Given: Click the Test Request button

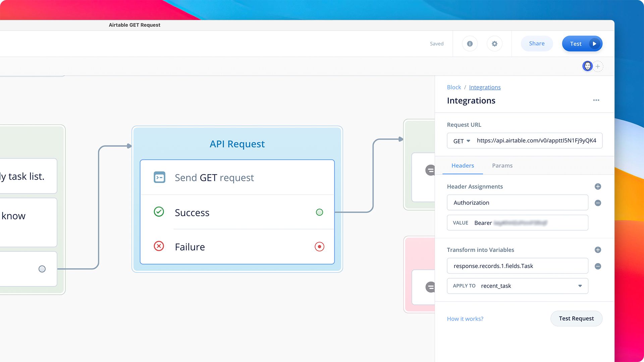Looking at the screenshot, I should point(576,318).
